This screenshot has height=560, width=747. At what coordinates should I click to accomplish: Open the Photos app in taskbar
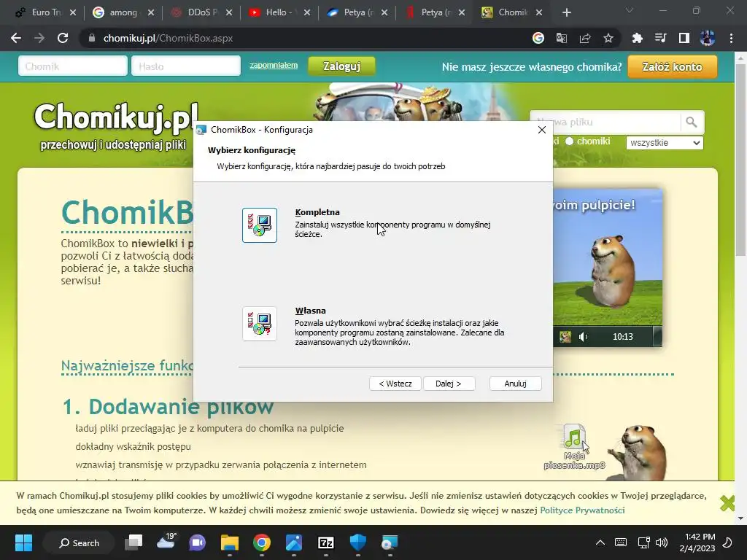(294, 542)
